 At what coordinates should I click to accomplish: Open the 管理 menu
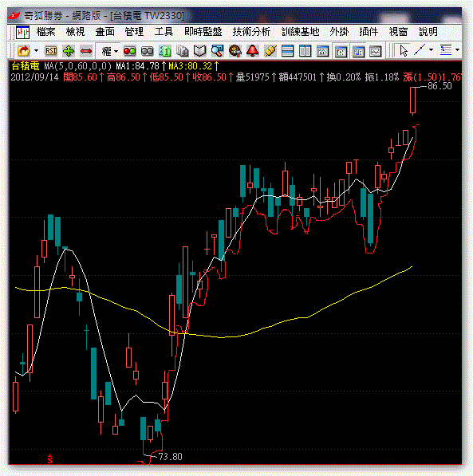(x=134, y=32)
